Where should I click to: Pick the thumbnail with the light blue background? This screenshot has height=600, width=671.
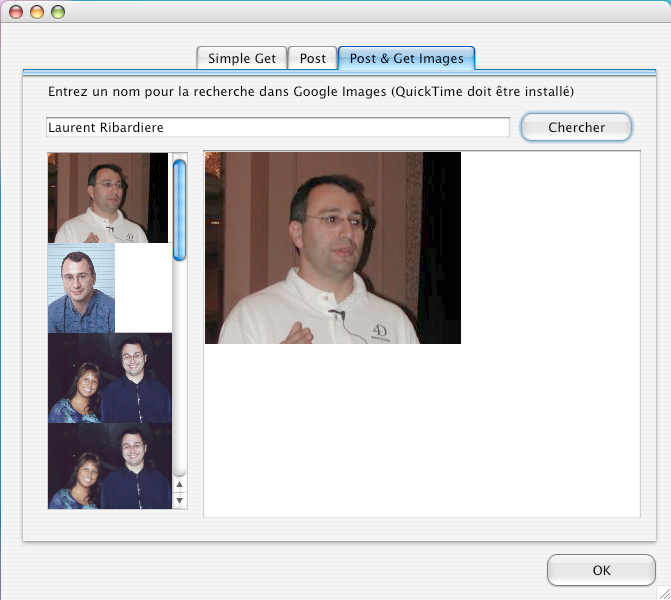coord(81,288)
